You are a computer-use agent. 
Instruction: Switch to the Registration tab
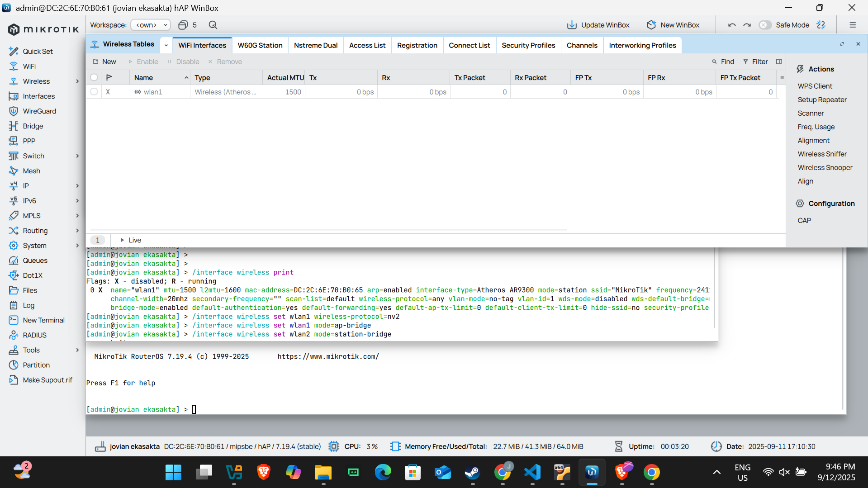tap(417, 45)
